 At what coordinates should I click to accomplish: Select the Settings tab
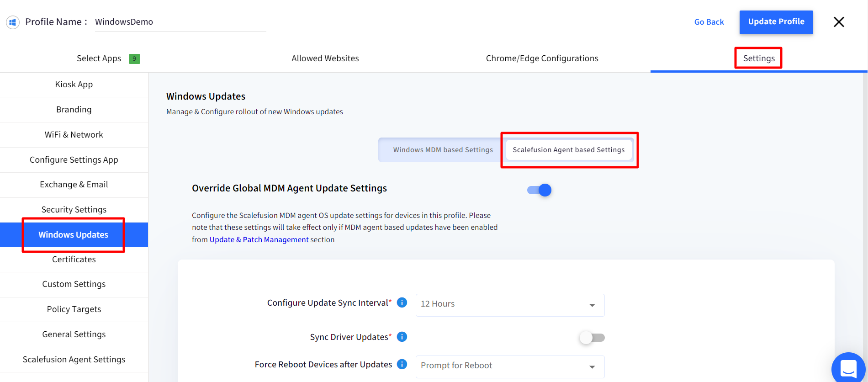(759, 58)
